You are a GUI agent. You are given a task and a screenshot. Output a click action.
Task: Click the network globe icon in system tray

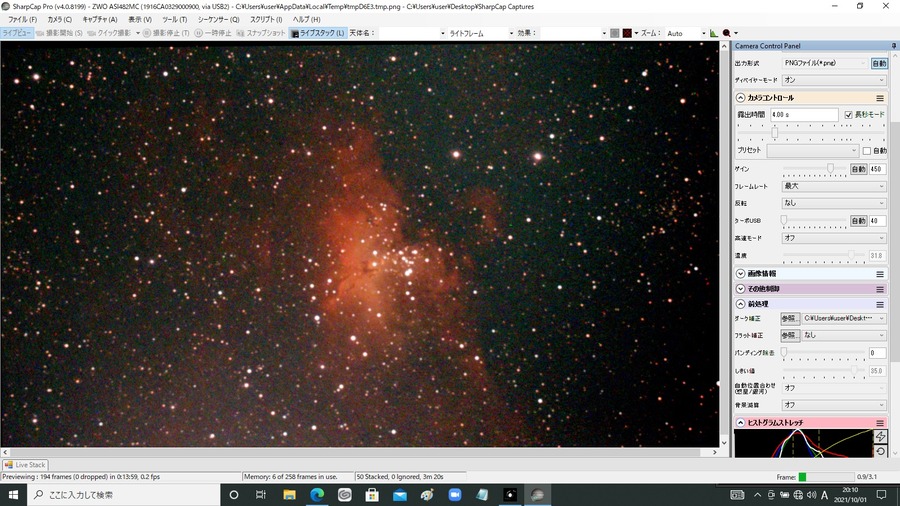(x=798, y=495)
